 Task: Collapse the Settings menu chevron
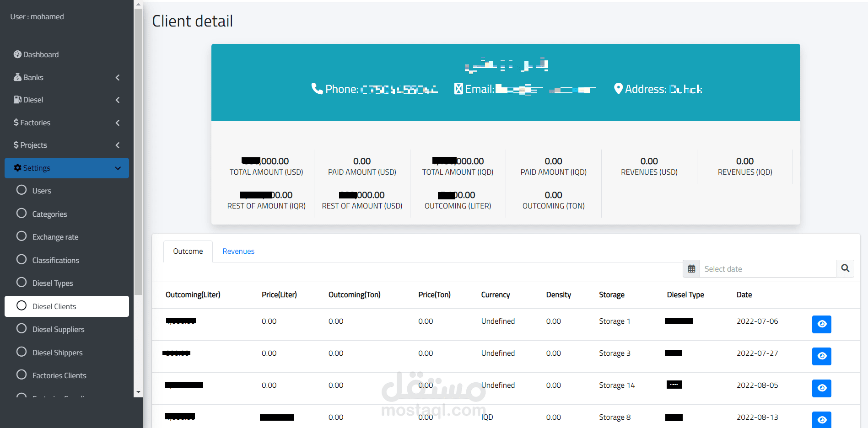118,168
